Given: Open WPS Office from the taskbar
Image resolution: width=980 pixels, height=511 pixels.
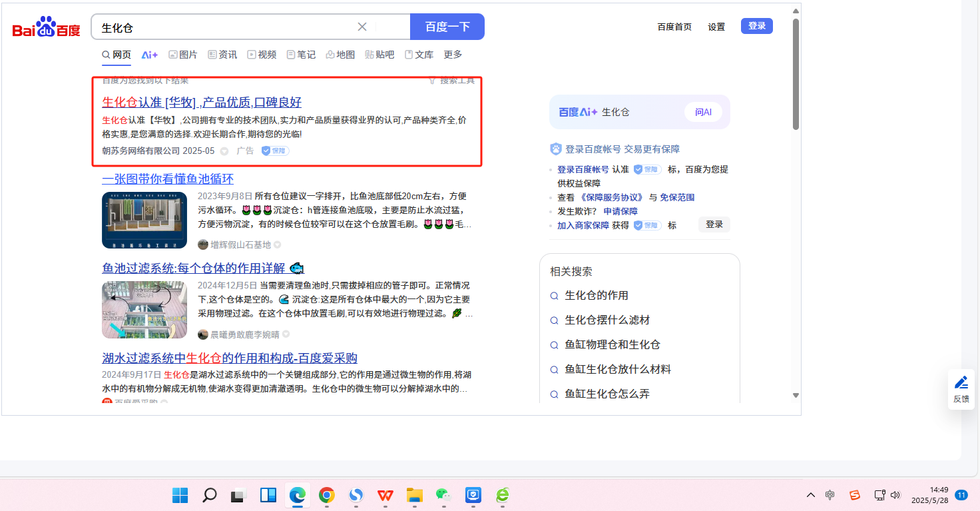Looking at the screenshot, I should pos(385,495).
